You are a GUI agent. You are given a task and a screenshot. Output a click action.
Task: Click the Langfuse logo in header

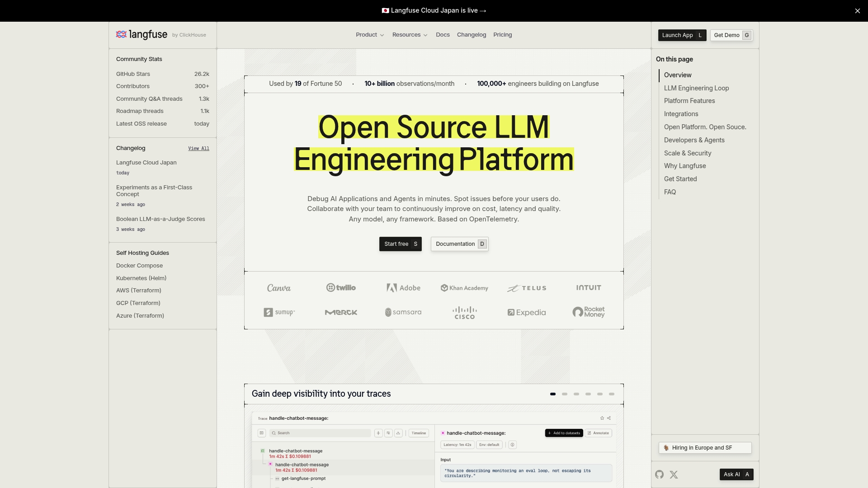pos(142,35)
